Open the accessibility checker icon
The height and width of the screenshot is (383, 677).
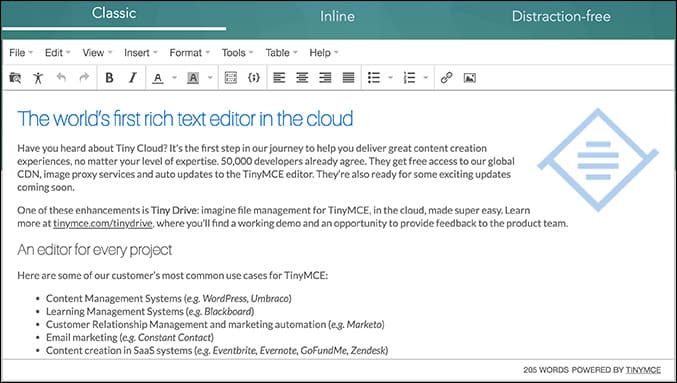pos(38,78)
